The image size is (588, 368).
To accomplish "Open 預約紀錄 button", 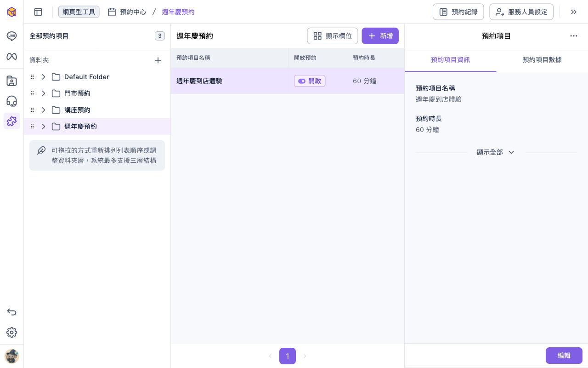I will tap(458, 12).
